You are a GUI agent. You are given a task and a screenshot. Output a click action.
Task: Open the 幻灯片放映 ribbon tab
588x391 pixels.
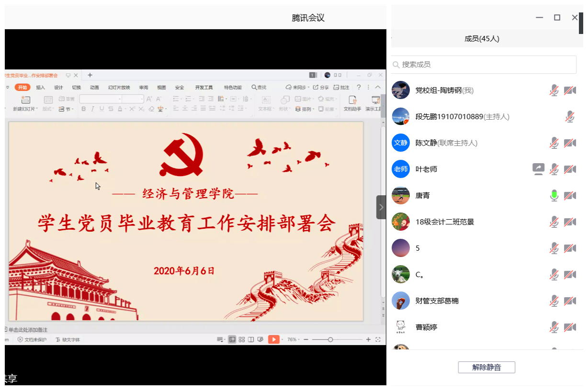pos(119,88)
